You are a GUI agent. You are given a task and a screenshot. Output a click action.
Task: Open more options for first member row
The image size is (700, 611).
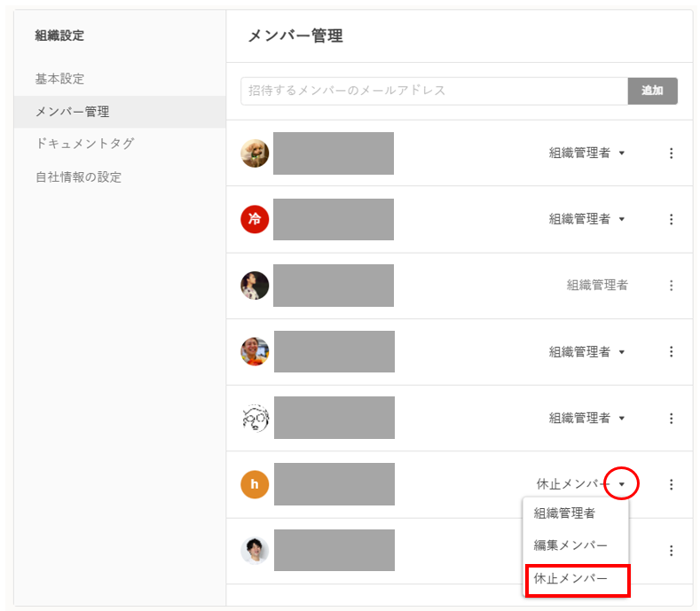click(671, 153)
